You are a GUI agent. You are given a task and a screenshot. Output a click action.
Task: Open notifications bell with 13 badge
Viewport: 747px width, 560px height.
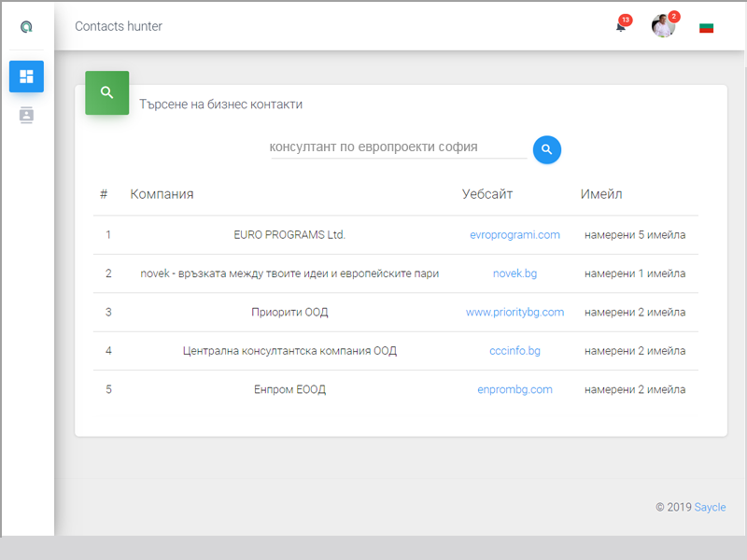[x=621, y=26]
